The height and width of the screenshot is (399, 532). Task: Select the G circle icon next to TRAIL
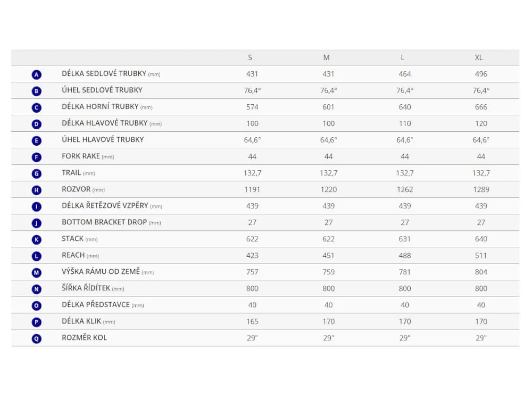(37, 174)
